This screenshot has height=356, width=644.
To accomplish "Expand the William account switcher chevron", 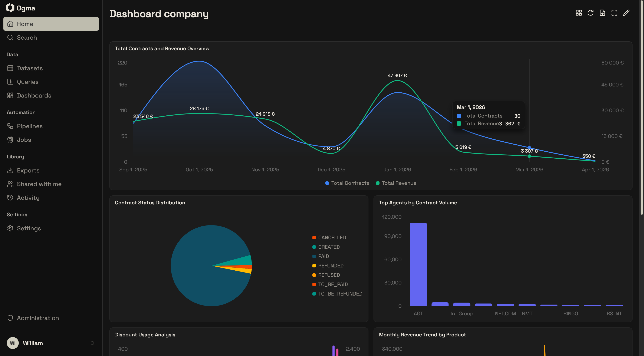I will click(92, 343).
